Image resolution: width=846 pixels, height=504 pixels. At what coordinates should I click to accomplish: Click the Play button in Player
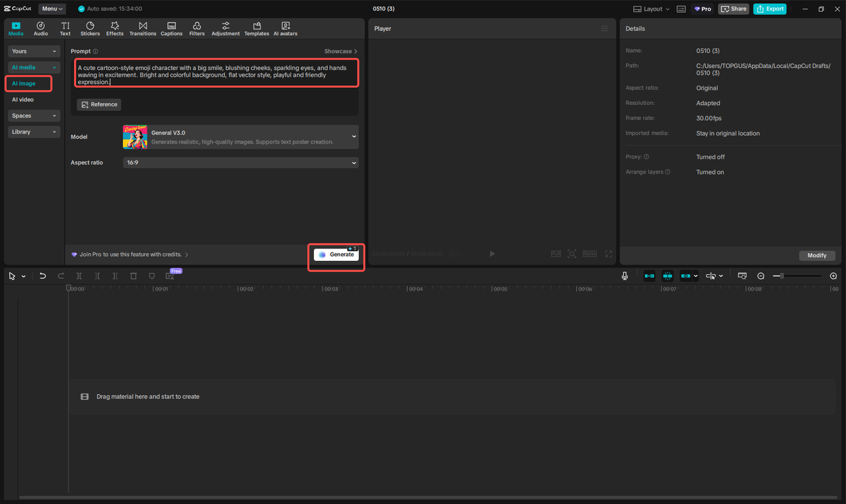pyautogui.click(x=492, y=254)
